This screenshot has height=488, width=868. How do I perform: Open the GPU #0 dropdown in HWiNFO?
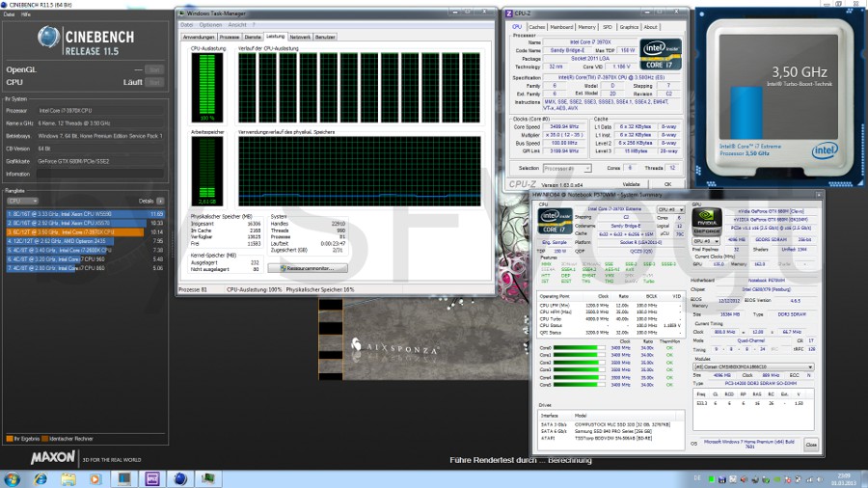[706, 242]
